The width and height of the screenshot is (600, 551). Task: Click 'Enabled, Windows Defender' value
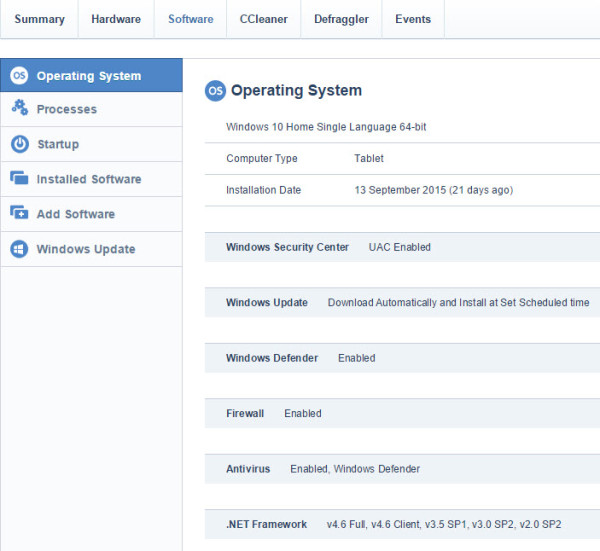point(355,469)
